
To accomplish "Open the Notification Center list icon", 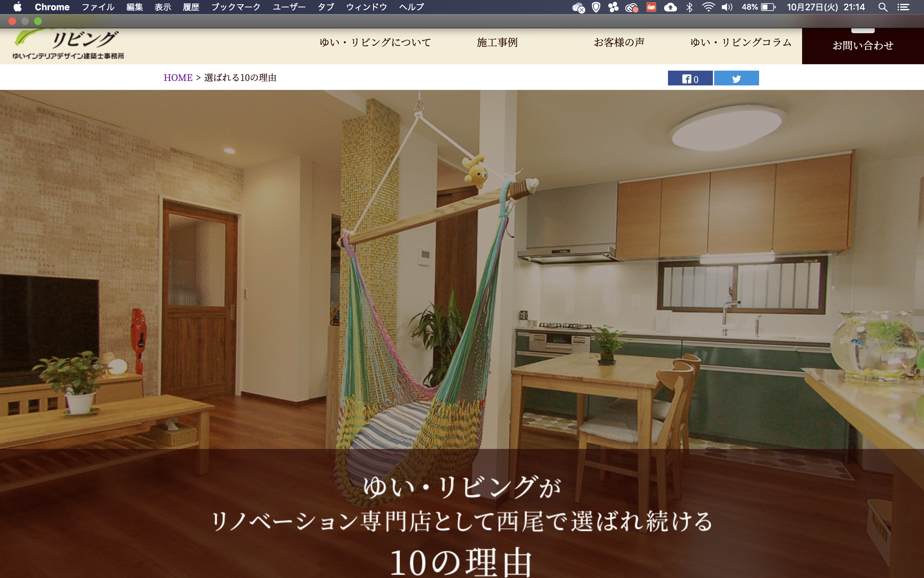I will (903, 7).
